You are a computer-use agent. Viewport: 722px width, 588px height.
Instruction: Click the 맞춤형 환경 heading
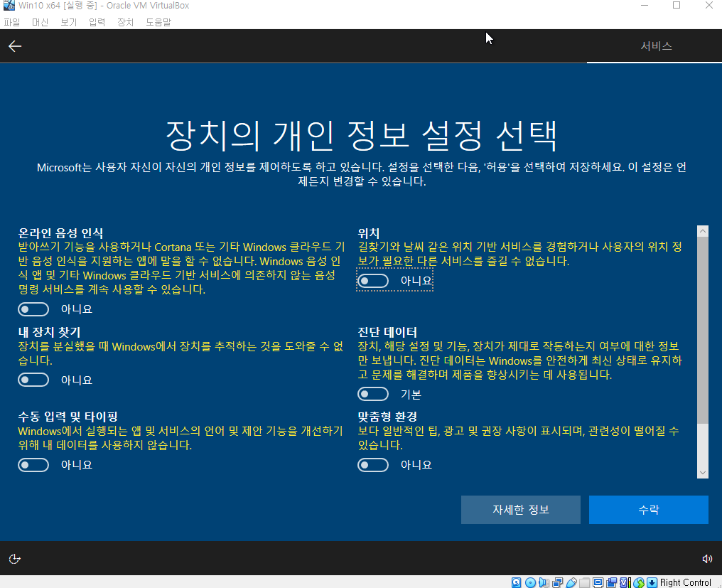tap(387, 417)
